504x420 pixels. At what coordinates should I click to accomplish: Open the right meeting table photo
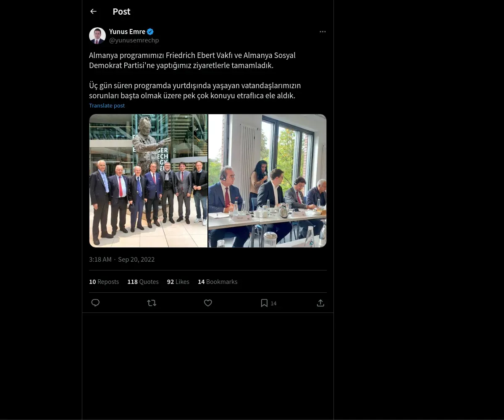pyautogui.click(x=268, y=181)
